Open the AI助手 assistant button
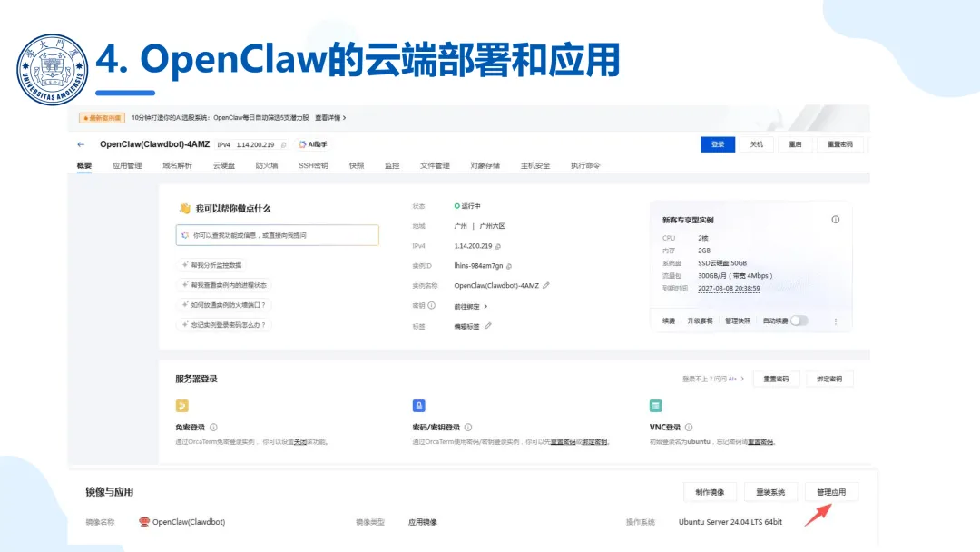 tap(312, 144)
